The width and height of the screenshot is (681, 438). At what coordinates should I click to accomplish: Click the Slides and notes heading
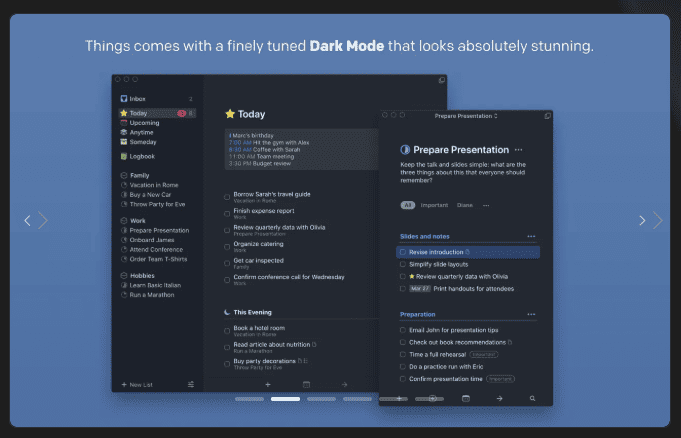[425, 236]
